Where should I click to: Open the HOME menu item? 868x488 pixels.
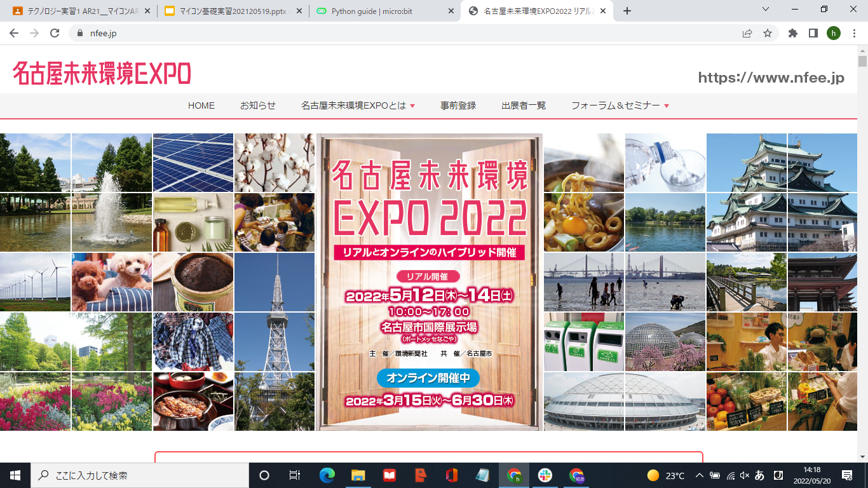pos(201,105)
